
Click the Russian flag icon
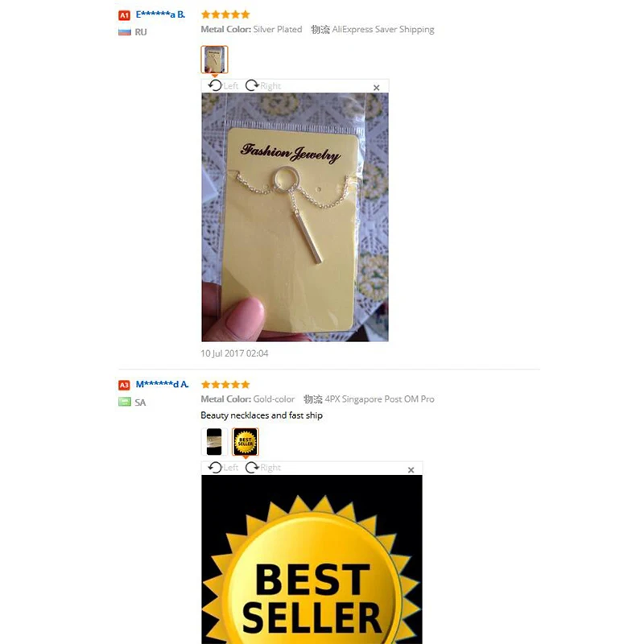pos(125,31)
